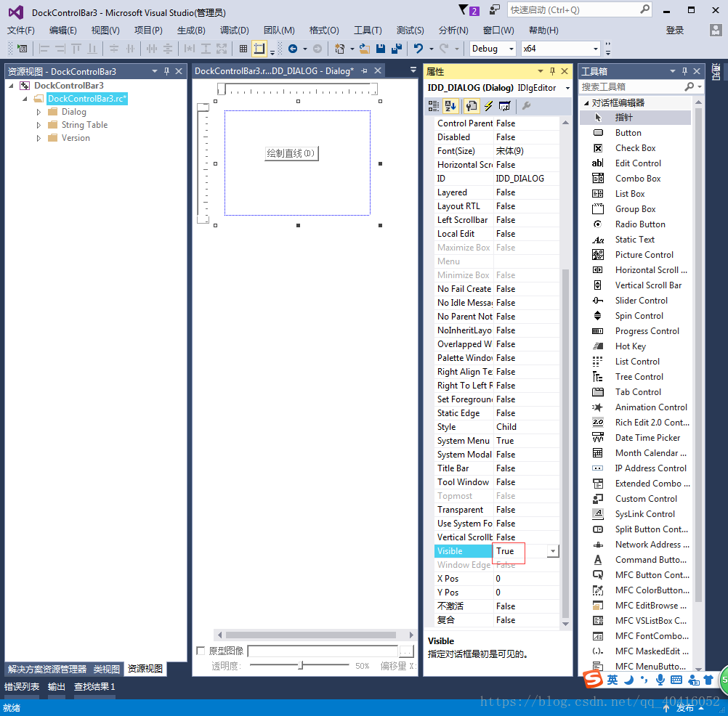
Task: Select the Radio Button tool
Action: (636, 224)
